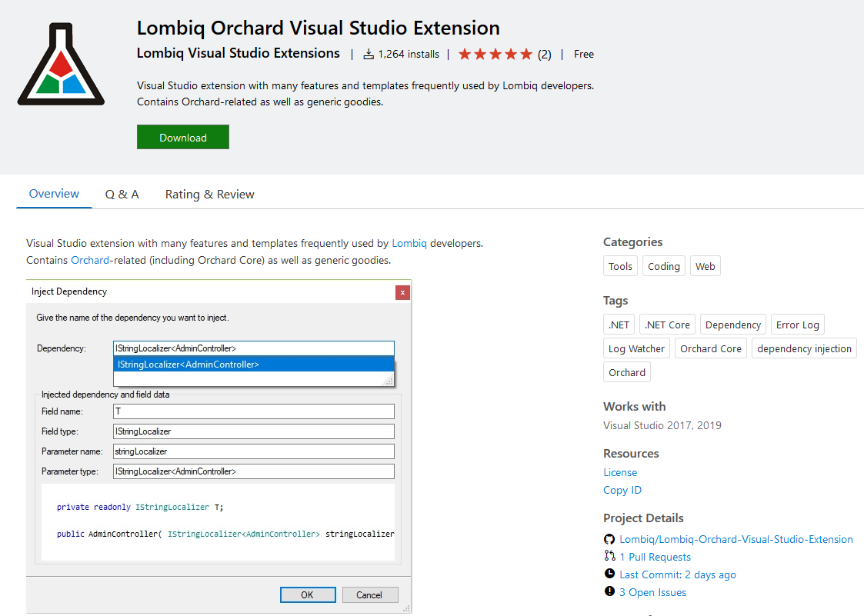Click the Free price label

[x=584, y=54]
